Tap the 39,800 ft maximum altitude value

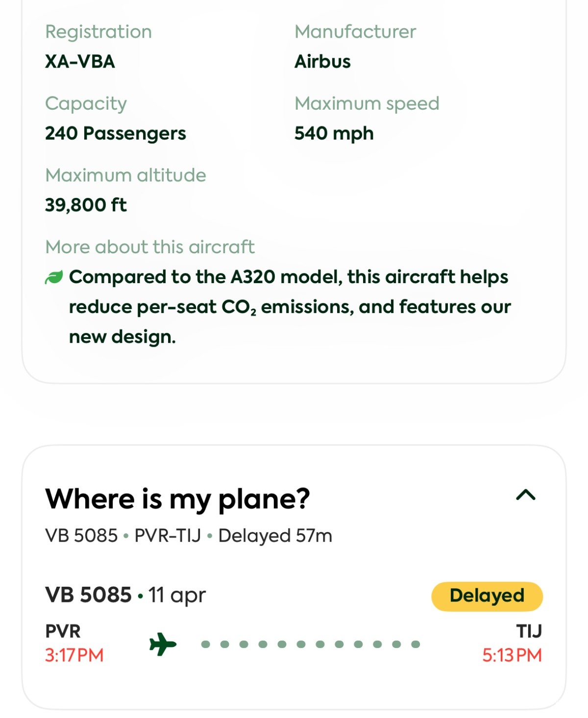coord(86,205)
